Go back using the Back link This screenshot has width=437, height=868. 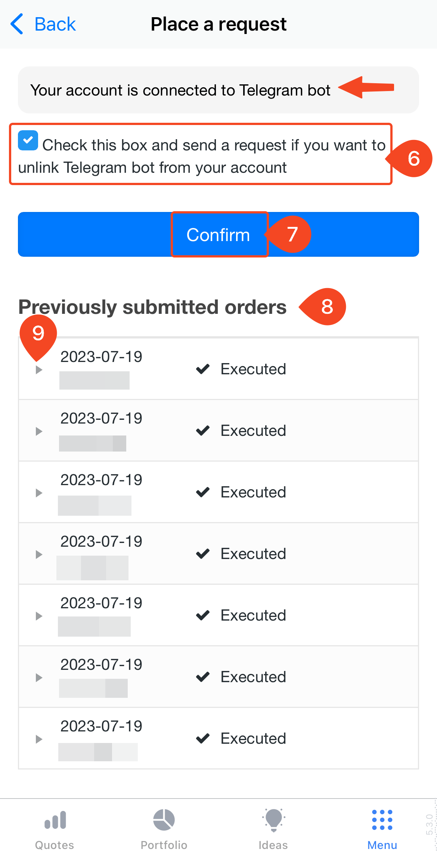pos(55,24)
